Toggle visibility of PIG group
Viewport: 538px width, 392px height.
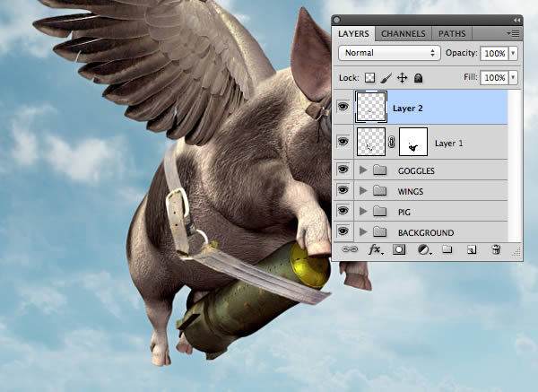343,211
